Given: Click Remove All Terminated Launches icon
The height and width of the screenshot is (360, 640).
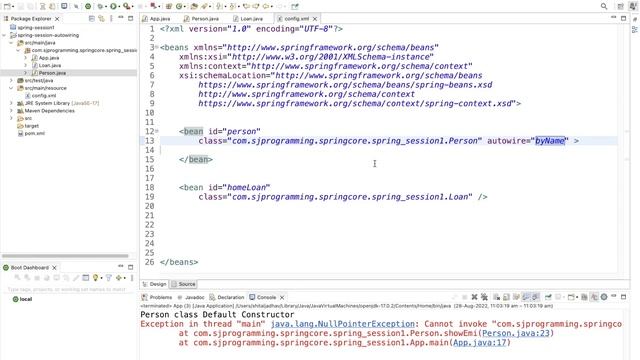Looking at the screenshot, I should click(484, 297).
